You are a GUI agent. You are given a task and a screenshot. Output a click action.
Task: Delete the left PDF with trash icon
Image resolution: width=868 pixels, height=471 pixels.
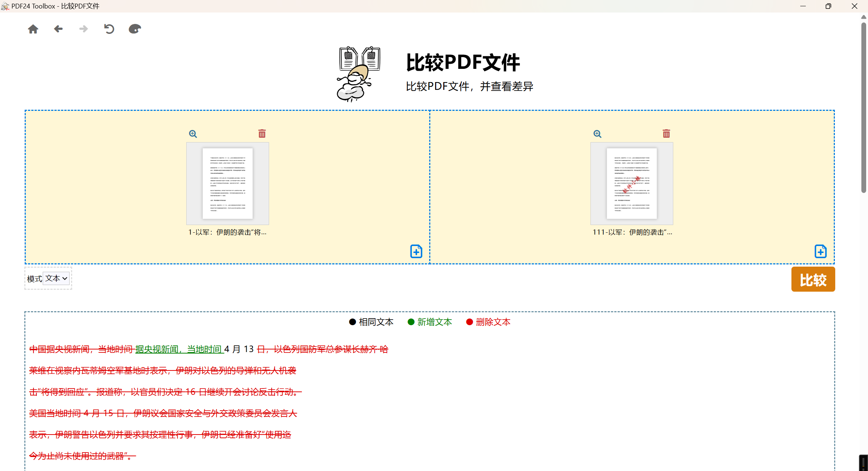click(x=262, y=133)
